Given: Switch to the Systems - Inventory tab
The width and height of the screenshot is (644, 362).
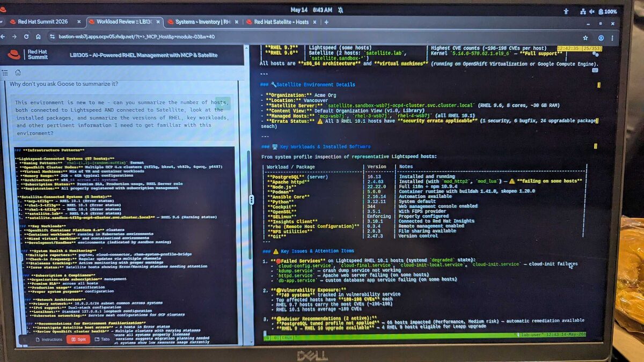Looking at the screenshot, I should click(x=203, y=22).
